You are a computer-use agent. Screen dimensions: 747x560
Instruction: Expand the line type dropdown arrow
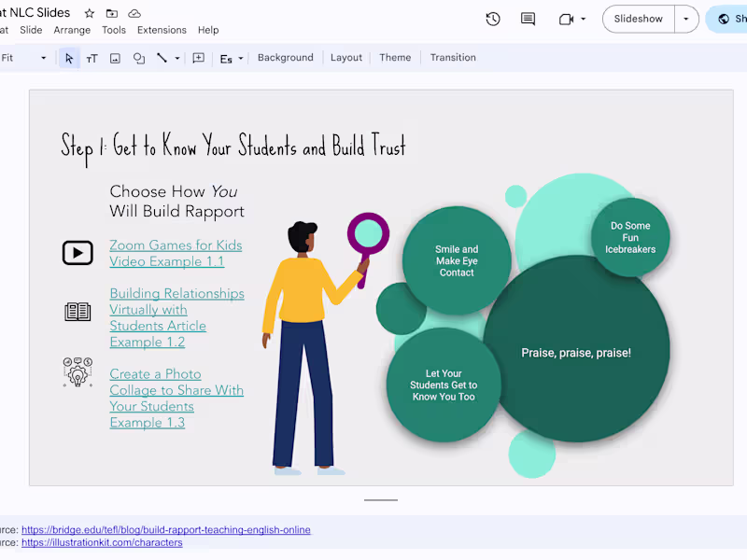(177, 58)
